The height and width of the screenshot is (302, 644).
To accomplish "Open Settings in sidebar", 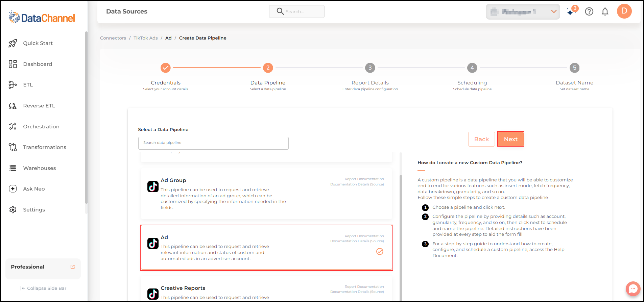I will pos(34,210).
